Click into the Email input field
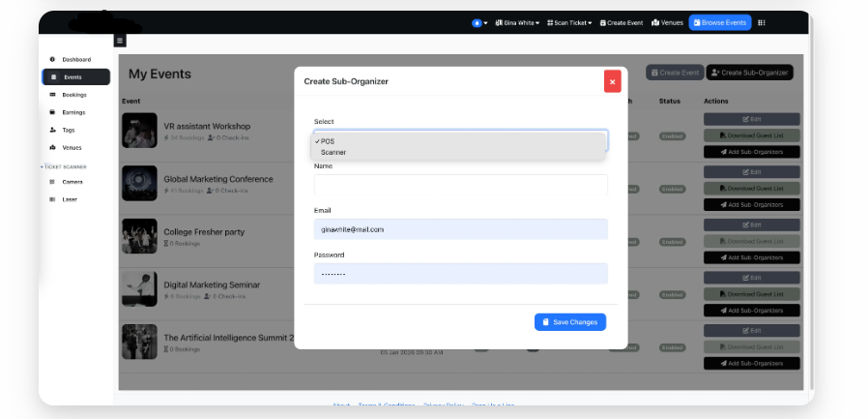This screenshot has height=419, width=868. click(x=460, y=229)
